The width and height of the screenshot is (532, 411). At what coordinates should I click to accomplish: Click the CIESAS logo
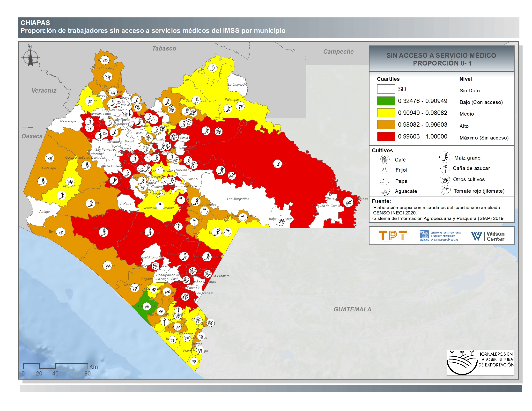click(x=440, y=236)
